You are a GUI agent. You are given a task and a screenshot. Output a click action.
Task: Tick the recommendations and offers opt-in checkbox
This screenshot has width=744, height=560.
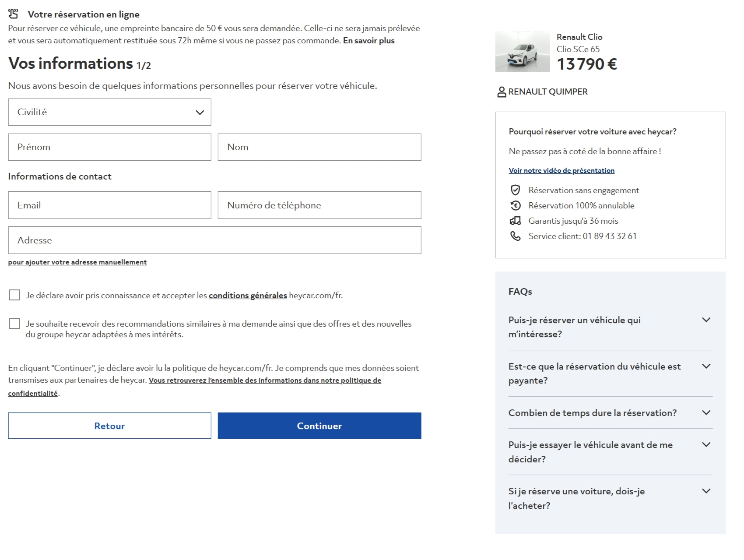coord(14,324)
